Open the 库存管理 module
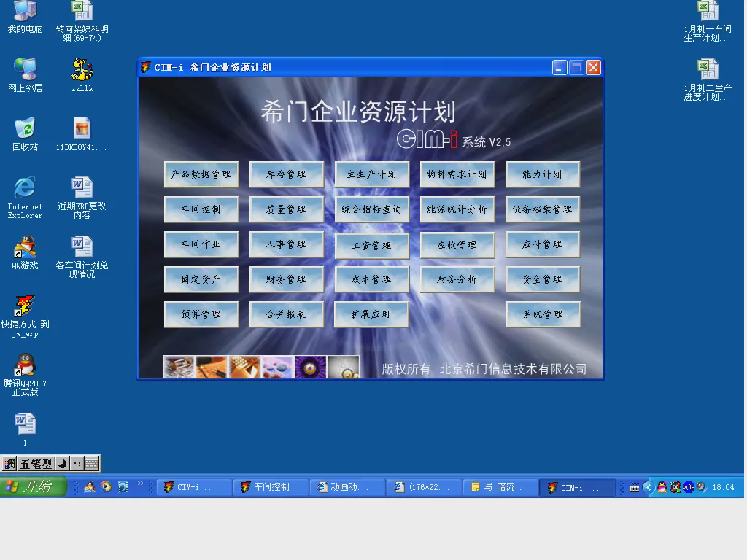747x560 pixels. [x=286, y=174]
